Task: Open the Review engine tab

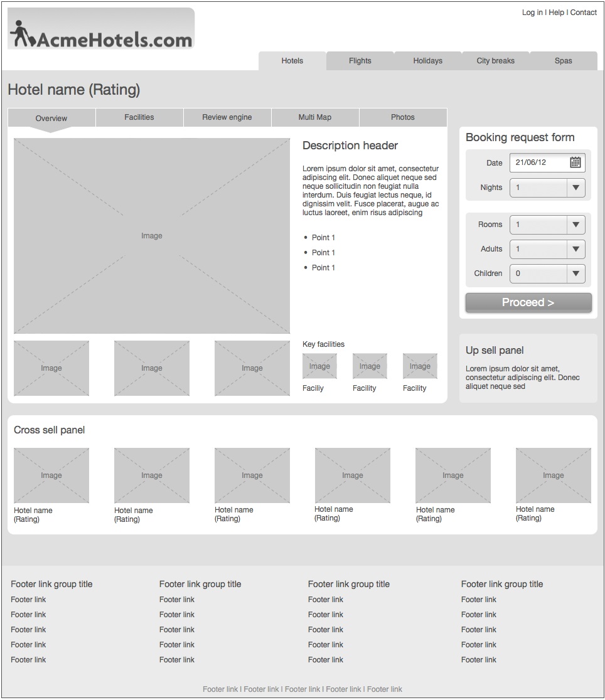Action: coord(227,117)
